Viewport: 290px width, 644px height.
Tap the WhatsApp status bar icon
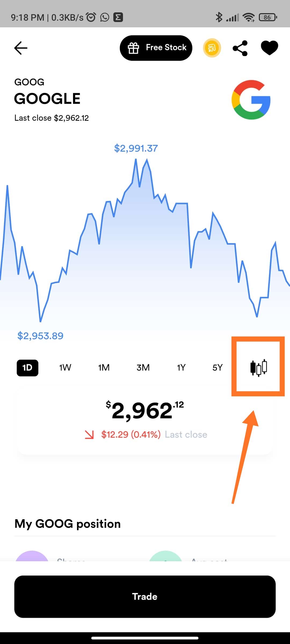point(105,17)
